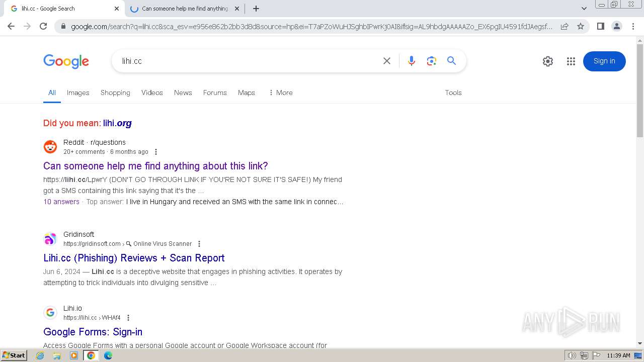
Task: Open 'Lihi.cc (Phishing) Reviews + Scan Report'
Action: [134, 258]
